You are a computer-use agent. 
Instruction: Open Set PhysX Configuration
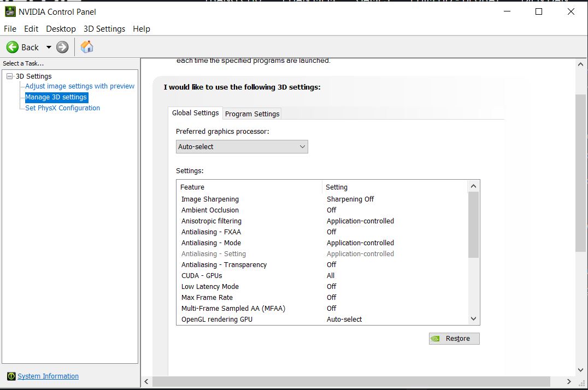(62, 108)
